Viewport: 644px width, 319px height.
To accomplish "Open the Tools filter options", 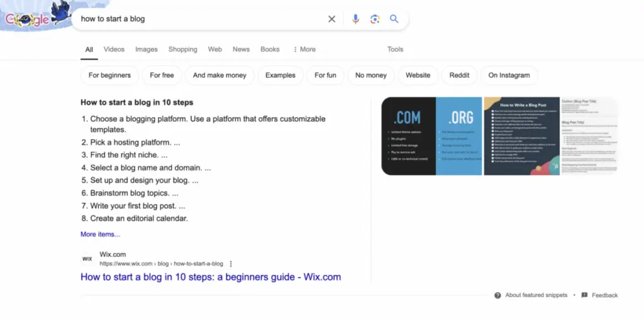I will point(395,49).
